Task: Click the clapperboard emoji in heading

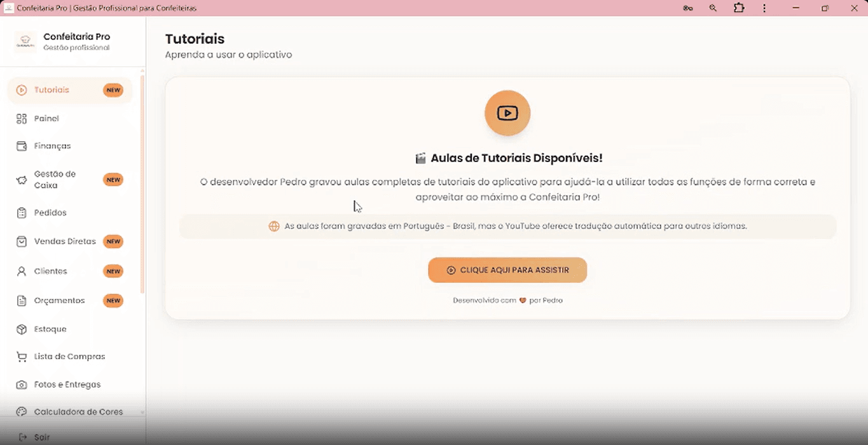Action: coord(420,158)
